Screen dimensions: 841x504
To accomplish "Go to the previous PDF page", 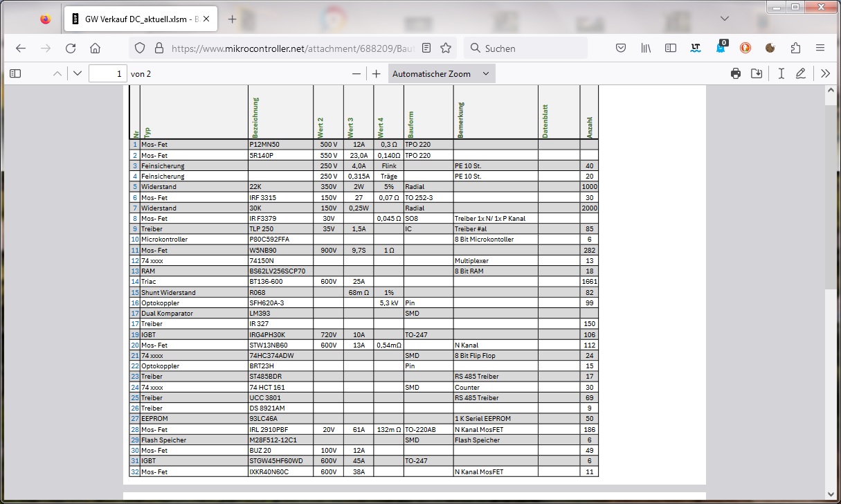I will click(57, 73).
